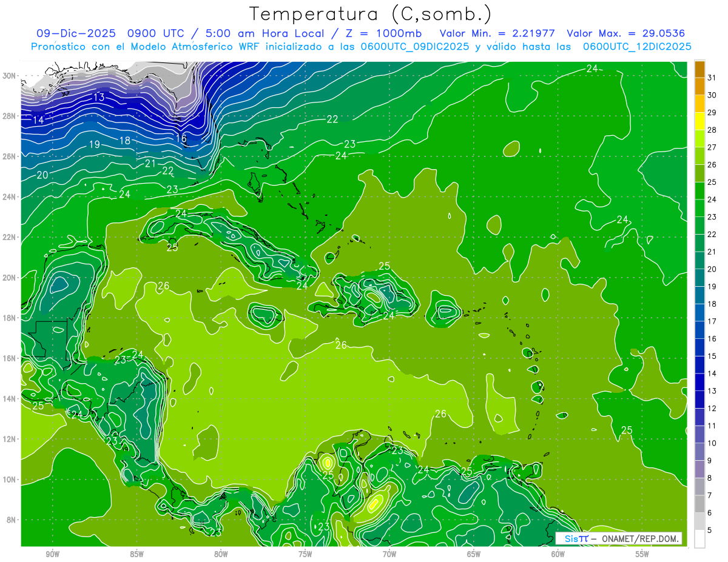Click the date text "09-Dic-2025"
This screenshot has width=728, height=562.
click(76, 33)
